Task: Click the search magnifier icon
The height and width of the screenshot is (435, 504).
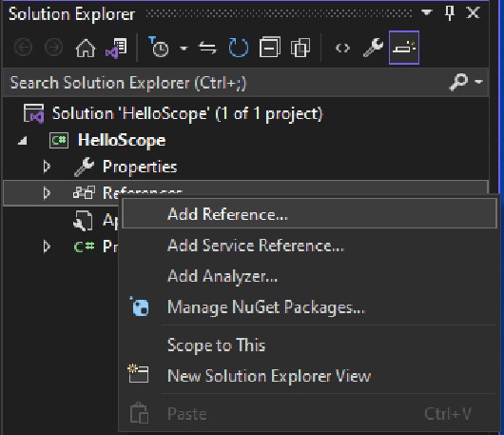Action: tap(458, 82)
